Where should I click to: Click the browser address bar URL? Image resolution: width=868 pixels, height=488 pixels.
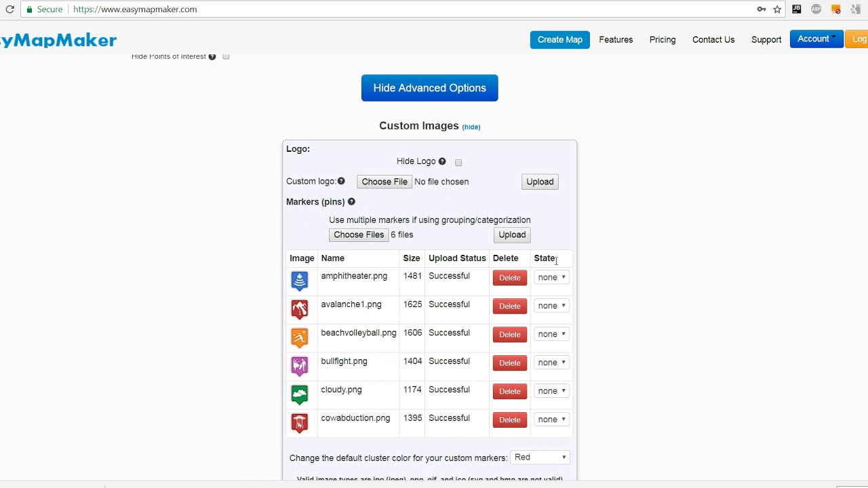point(135,9)
